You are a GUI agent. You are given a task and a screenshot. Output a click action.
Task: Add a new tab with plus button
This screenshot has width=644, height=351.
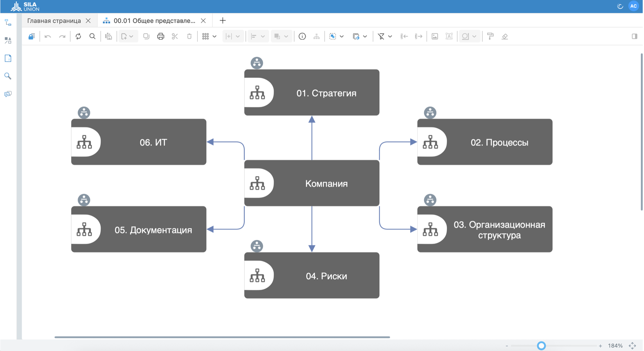(x=223, y=21)
